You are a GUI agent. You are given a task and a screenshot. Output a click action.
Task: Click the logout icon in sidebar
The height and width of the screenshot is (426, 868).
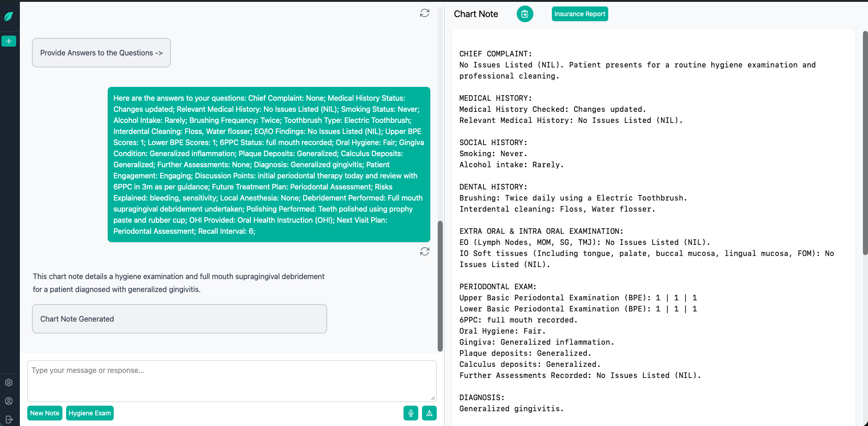click(x=9, y=420)
